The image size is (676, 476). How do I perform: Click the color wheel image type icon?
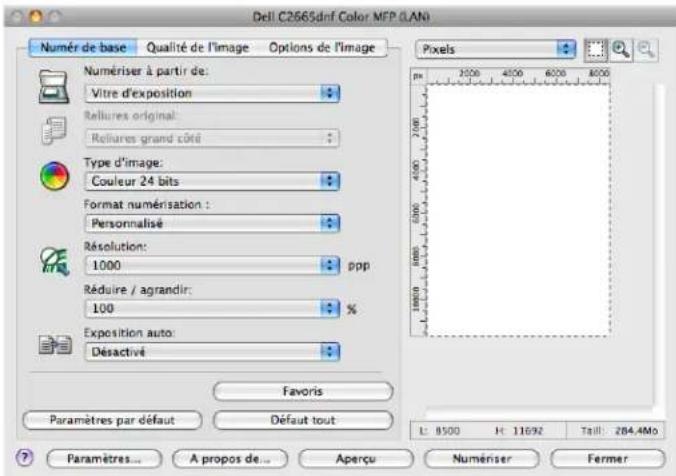click(x=54, y=176)
